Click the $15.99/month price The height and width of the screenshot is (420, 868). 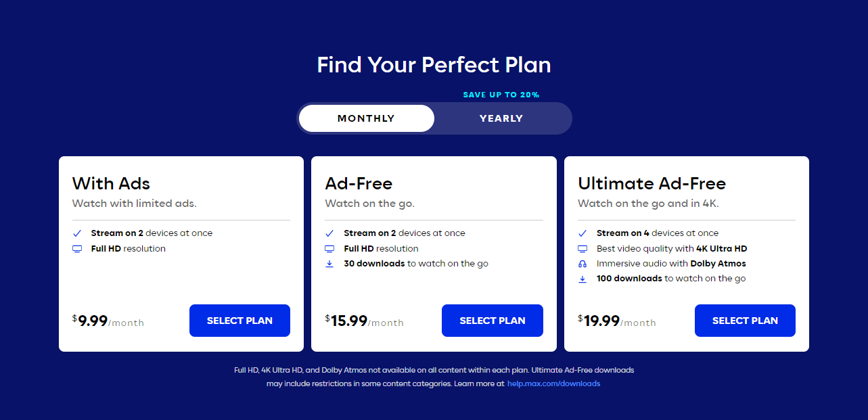pyautogui.click(x=364, y=321)
